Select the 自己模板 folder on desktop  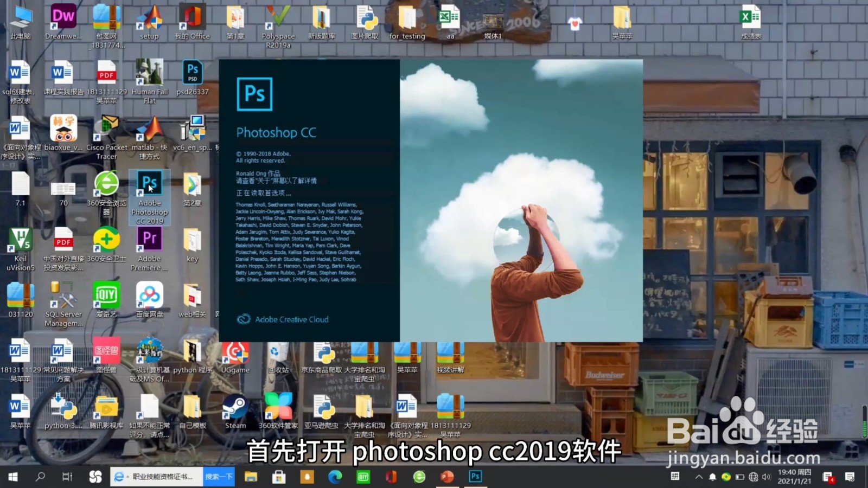192,412
